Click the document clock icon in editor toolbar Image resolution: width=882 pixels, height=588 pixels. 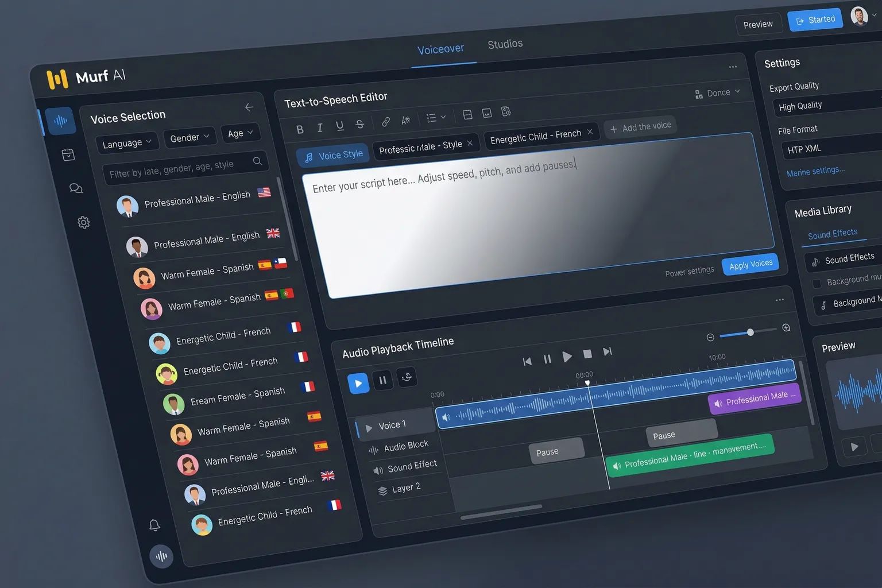tap(506, 111)
